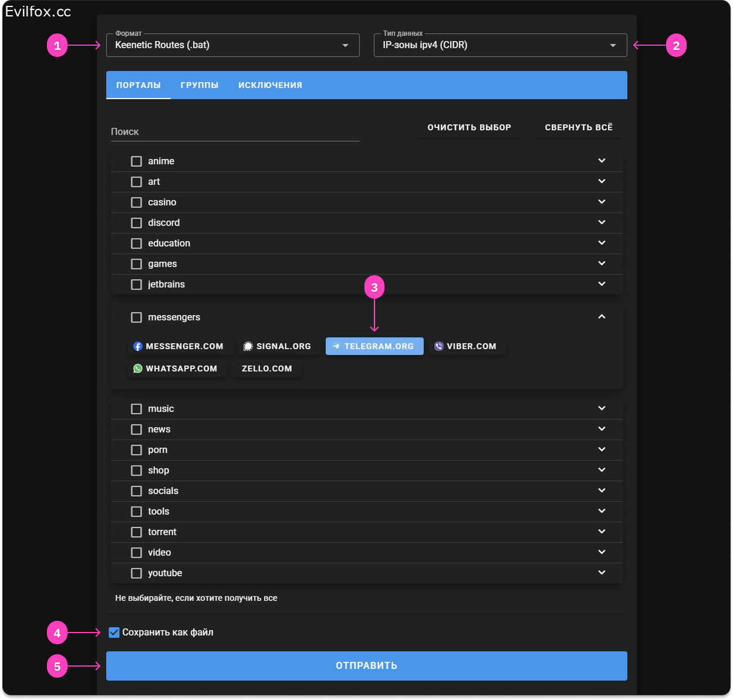This screenshot has width=733, height=700.
Task: Click the Facebook Messenger.com chip icon
Action: [138, 346]
